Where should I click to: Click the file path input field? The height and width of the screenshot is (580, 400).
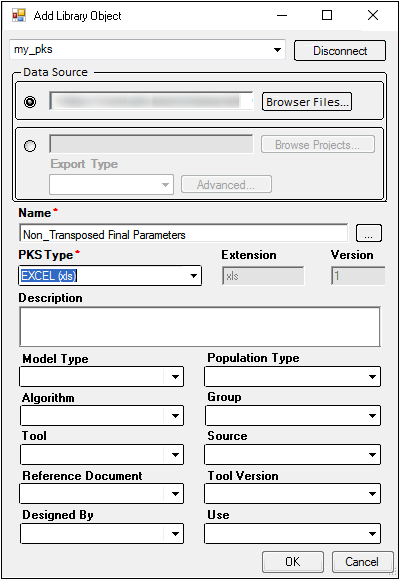coord(151,101)
